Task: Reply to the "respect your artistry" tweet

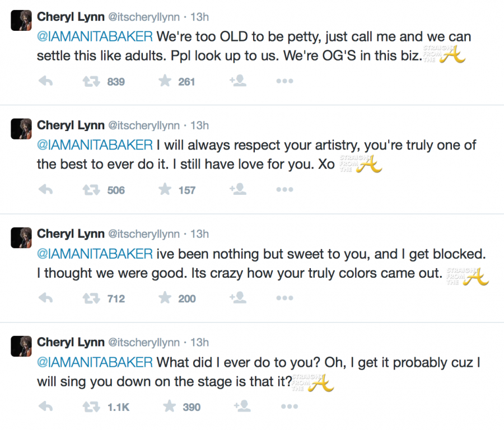Action: 45,190
